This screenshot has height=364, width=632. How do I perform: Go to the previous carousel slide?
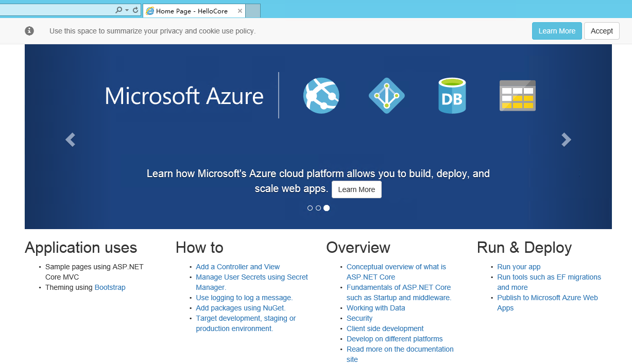click(70, 140)
